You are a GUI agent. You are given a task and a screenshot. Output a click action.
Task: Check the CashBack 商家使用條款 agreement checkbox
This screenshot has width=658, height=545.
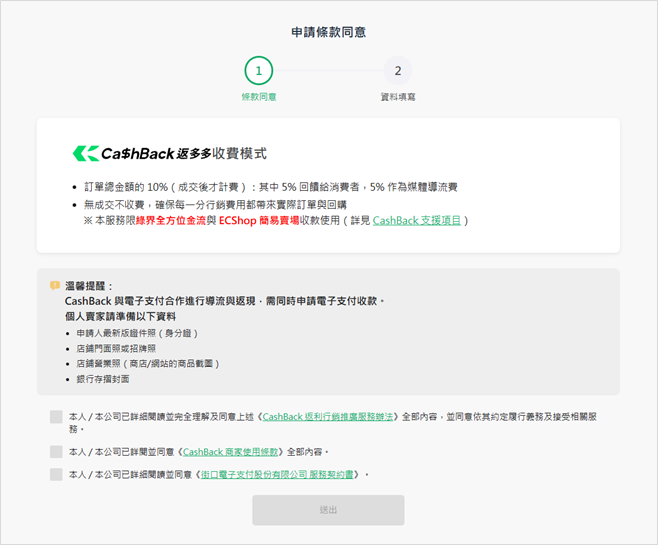56,451
